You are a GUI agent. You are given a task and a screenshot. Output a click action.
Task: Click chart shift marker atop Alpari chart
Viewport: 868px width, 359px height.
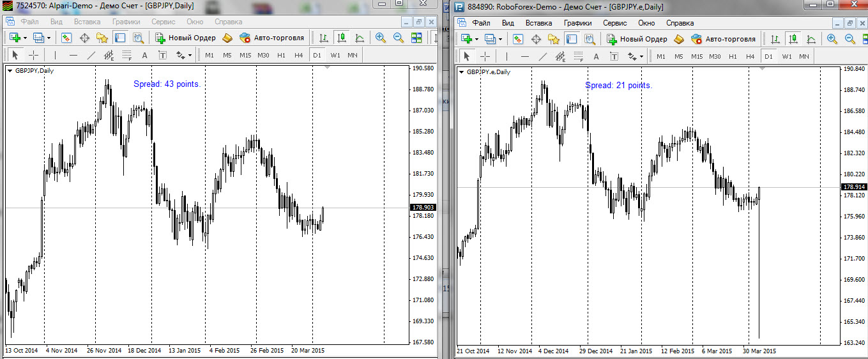[328, 67]
